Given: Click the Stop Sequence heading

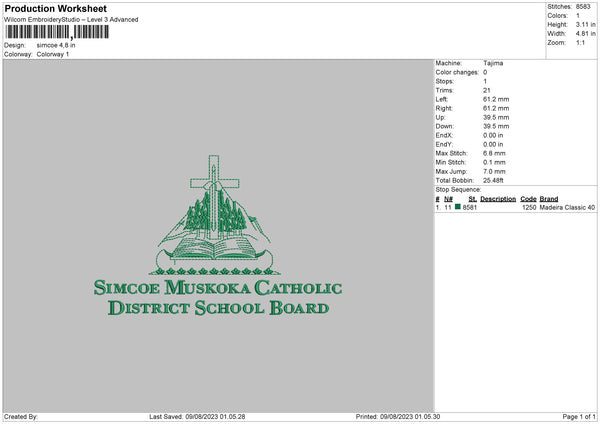Looking at the screenshot, I should [458, 189].
